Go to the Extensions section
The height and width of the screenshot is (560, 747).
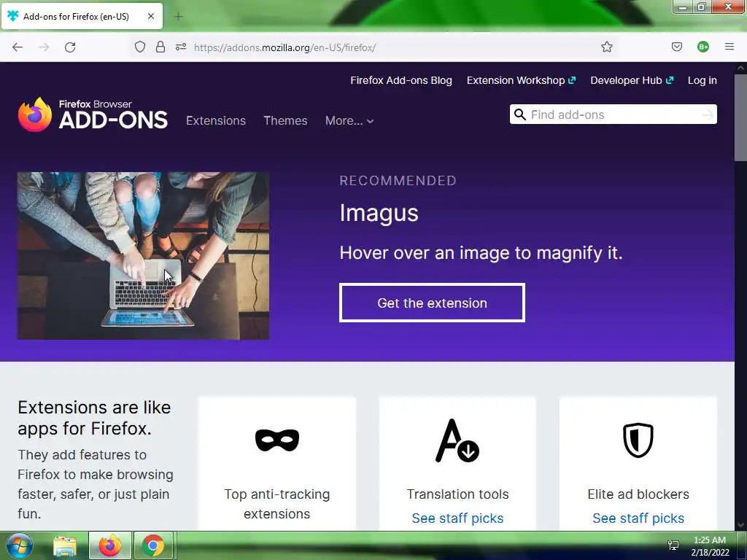click(216, 121)
